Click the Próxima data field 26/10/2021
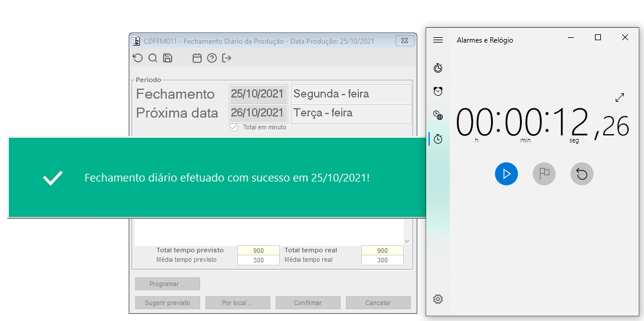Screen dimensions: 644x321 [x=259, y=113]
